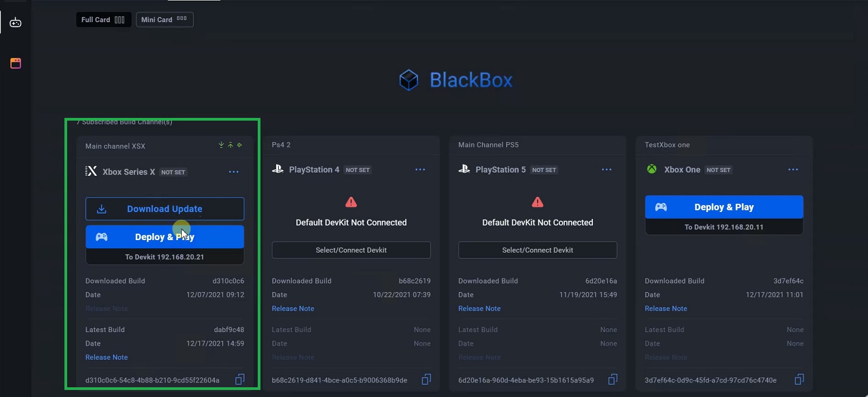Deploy & Play to Devkit 192.168.20.21
The height and width of the screenshot is (397, 868).
[x=165, y=237]
